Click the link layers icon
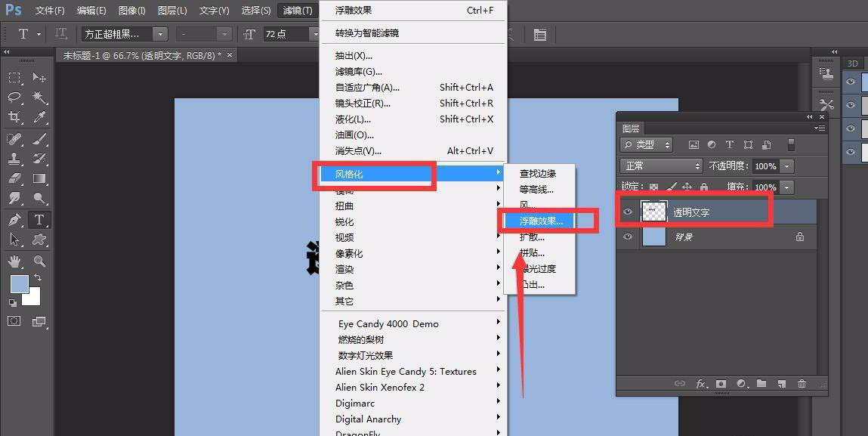This screenshot has height=436, width=868. [680, 383]
